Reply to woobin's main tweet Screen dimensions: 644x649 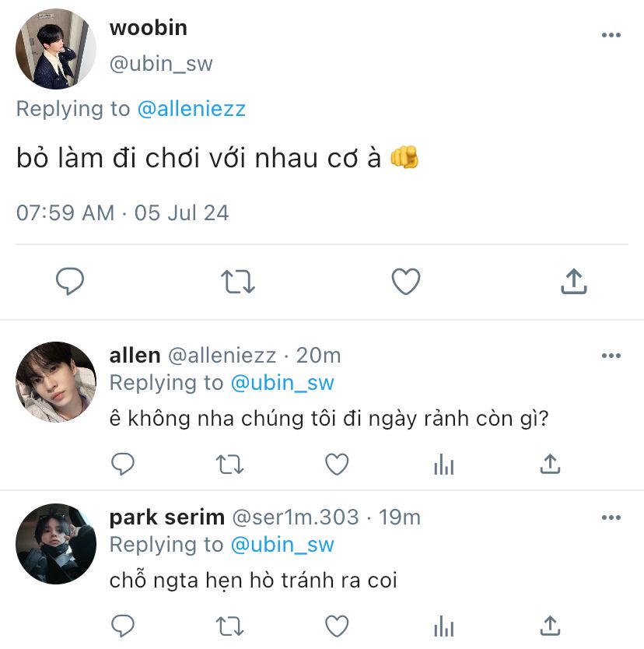[70, 282]
